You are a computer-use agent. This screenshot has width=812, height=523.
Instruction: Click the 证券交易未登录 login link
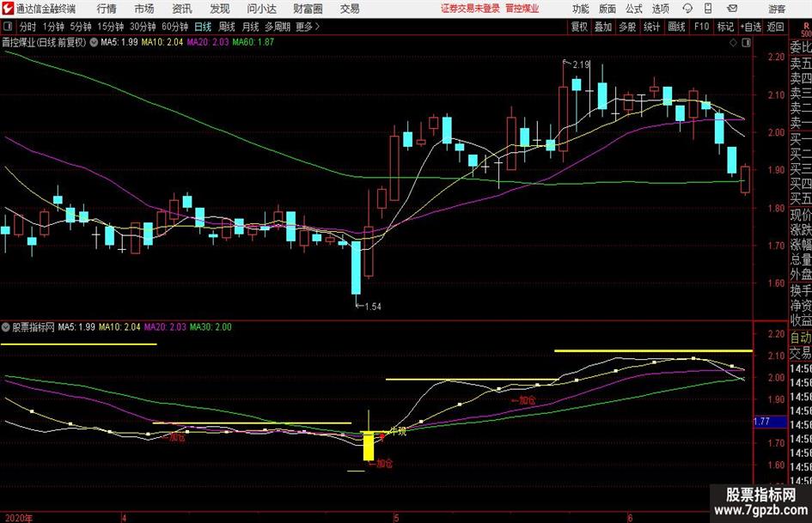click(x=470, y=9)
